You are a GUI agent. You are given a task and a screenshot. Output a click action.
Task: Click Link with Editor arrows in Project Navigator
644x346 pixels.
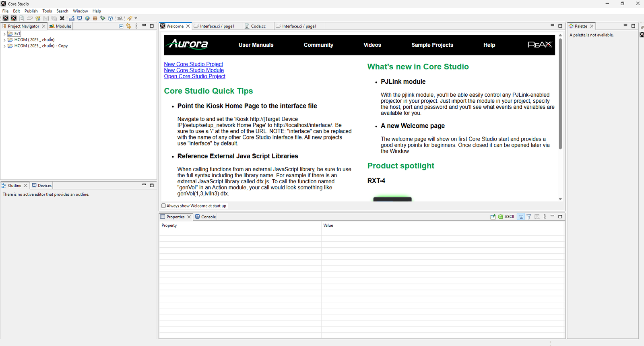coord(129,26)
